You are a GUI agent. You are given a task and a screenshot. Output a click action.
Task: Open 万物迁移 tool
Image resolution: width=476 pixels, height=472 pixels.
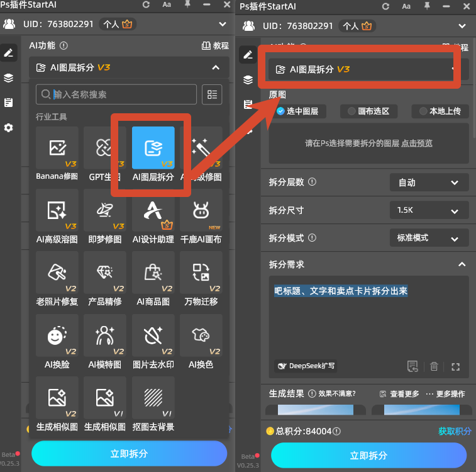[x=201, y=279]
